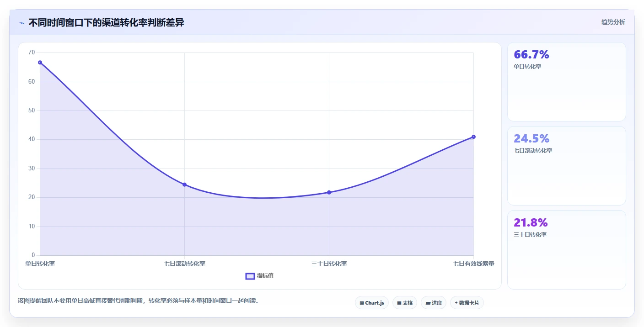Click the 七日有效线索量 data point on chart

pyautogui.click(x=473, y=137)
